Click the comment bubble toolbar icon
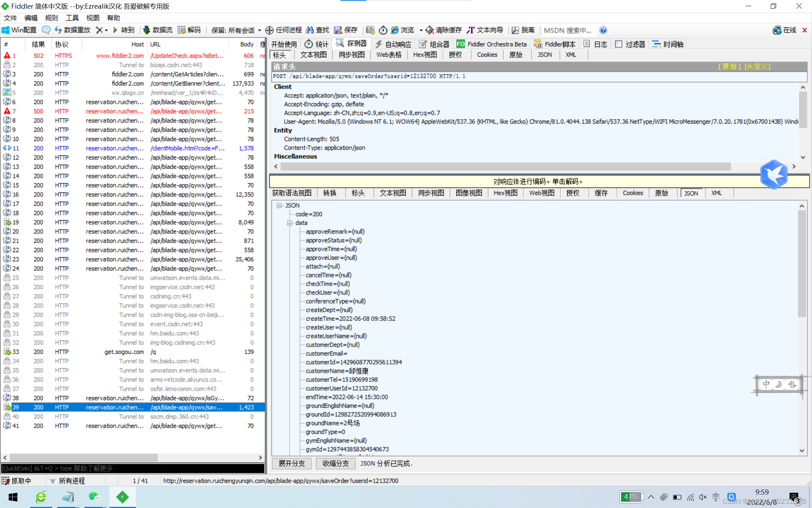The width and height of the screenshot is (812, 508). pos(46,30)
